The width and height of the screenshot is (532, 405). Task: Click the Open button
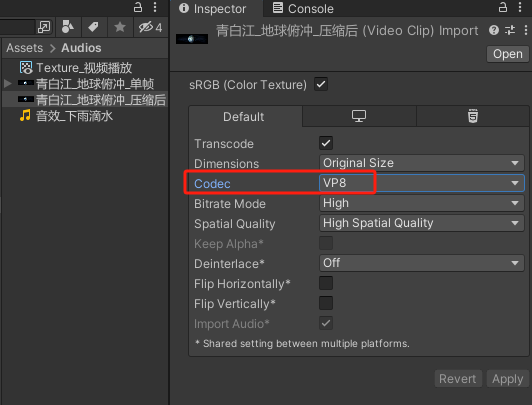coord(508,54)
